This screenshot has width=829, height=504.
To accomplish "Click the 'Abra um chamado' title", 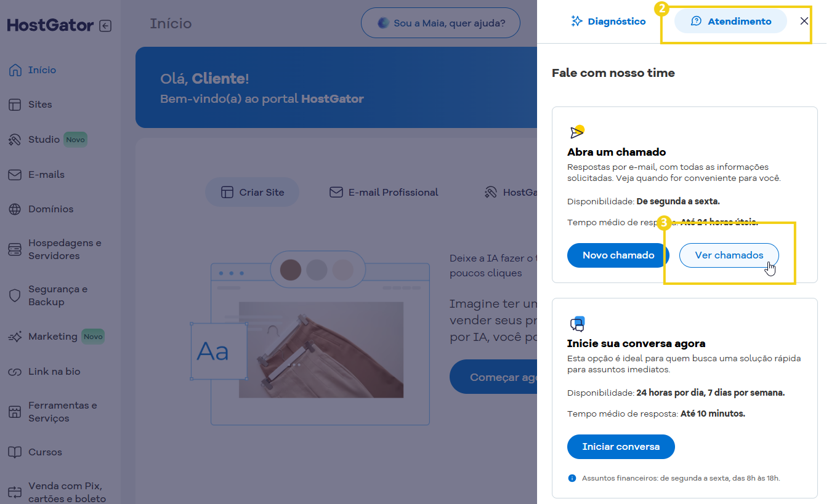I will (x=617, y=152).
